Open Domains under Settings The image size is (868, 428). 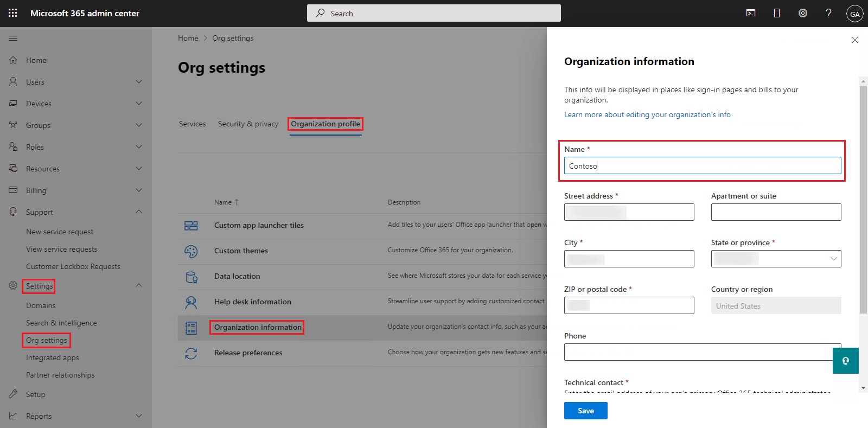coord(41,305)
